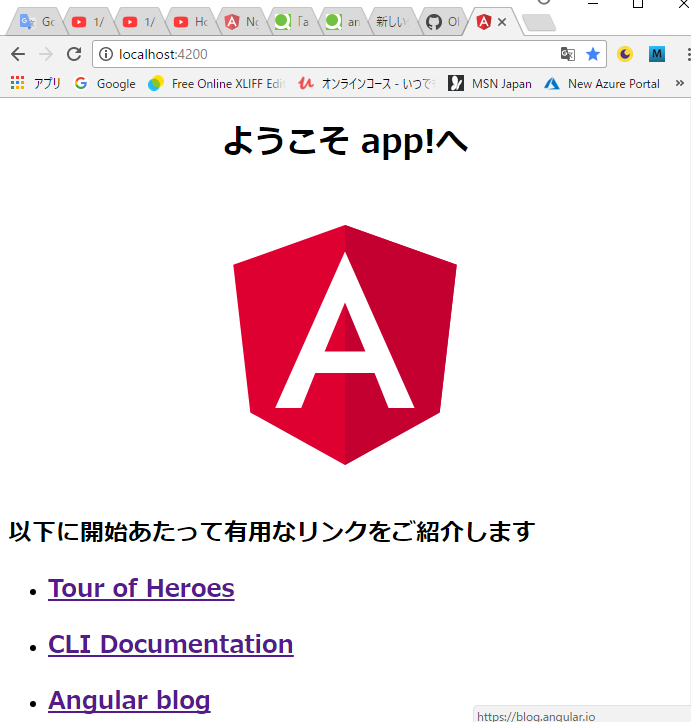The width and height of the screenshot is (691, 722).
Task: Open the New Azure Portal bookmark
Action: coord(602,84)
